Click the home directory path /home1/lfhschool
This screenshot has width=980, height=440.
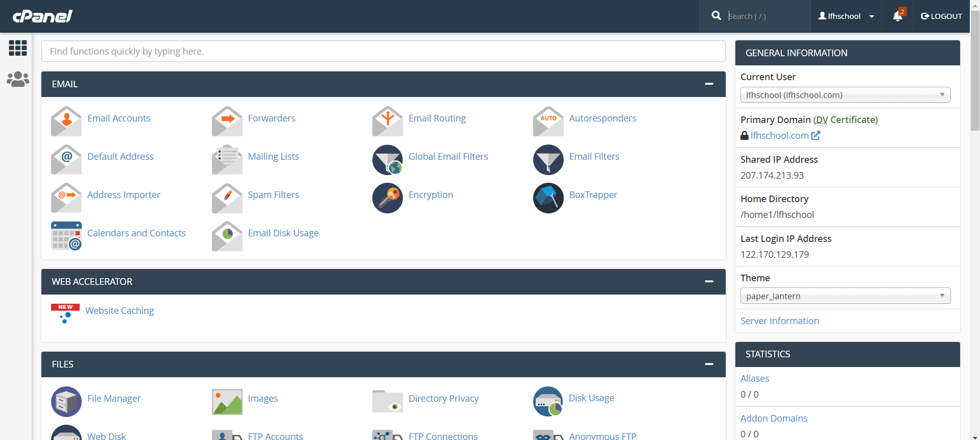(777, 214)
